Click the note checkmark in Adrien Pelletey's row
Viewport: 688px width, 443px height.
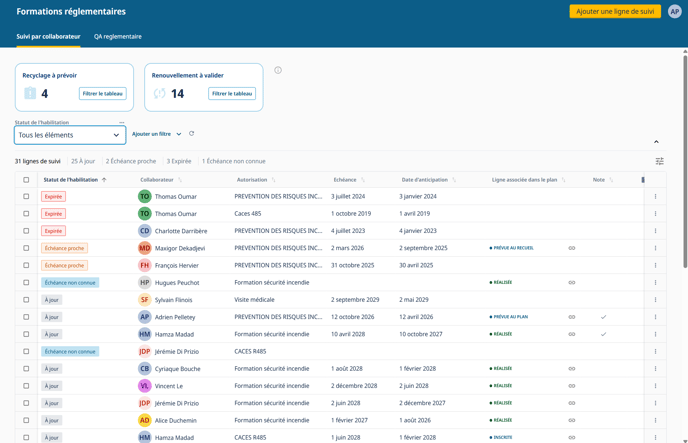pyautogui.click(x=603, y=317)
